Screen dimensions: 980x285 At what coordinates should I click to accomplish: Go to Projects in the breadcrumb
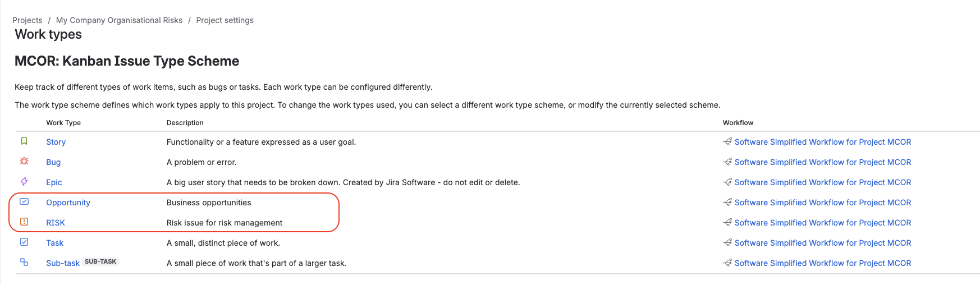(28, 20)
